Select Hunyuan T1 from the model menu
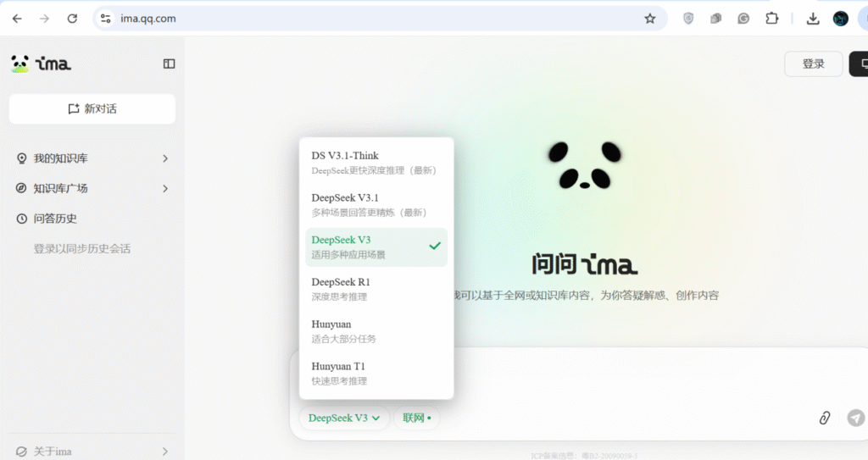The height and width of the screenshot is (460, 868). 376,373
